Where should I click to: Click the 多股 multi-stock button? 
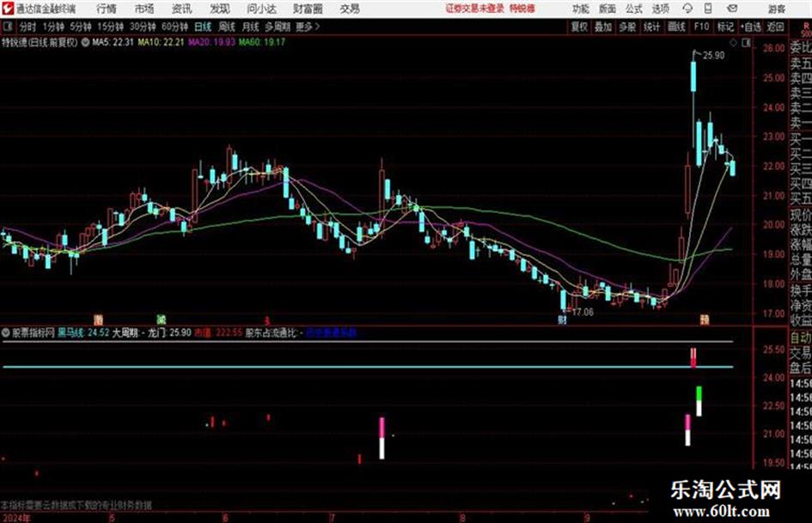click(x=627, y=27)
